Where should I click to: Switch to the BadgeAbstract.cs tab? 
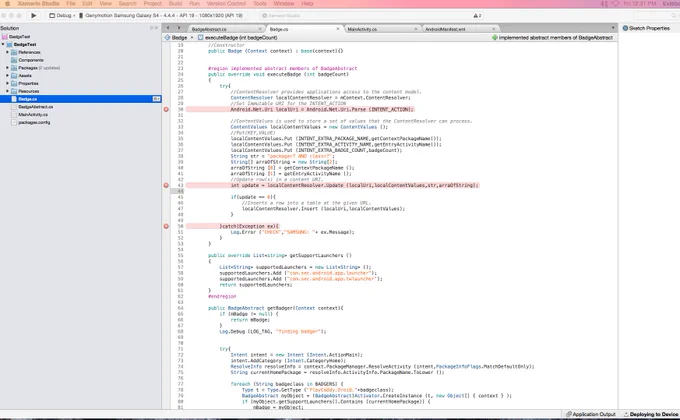coord(209,29)
